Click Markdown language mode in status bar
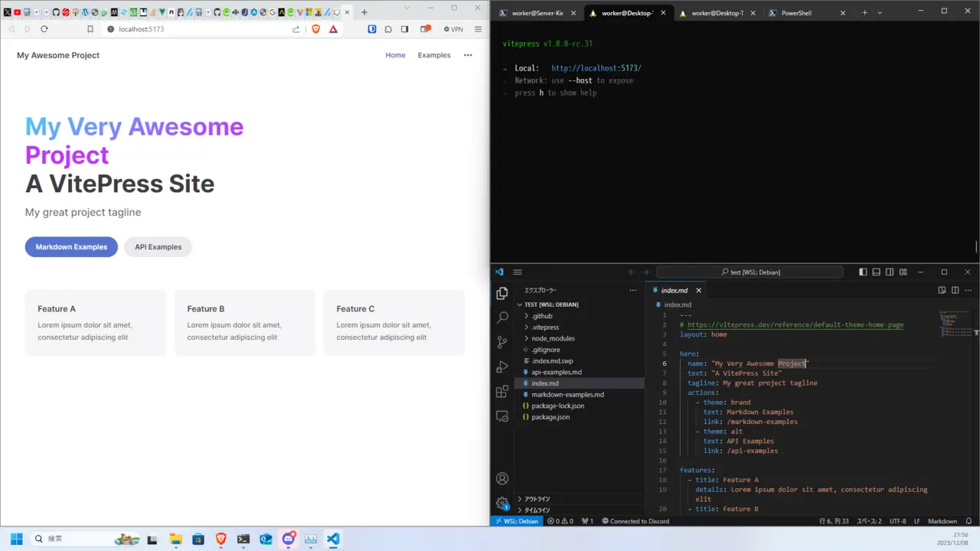The image size is (980, 551). (942, 521)
